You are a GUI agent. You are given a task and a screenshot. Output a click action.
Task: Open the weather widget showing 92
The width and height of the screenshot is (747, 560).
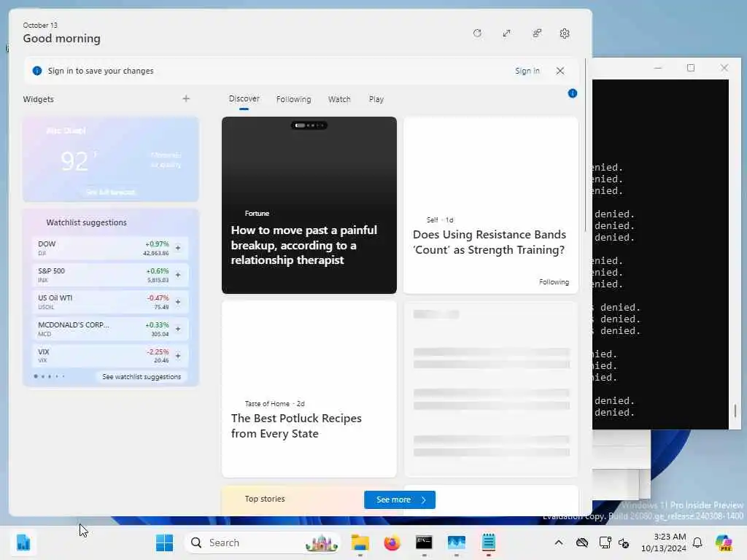click(x=111, y=160)
